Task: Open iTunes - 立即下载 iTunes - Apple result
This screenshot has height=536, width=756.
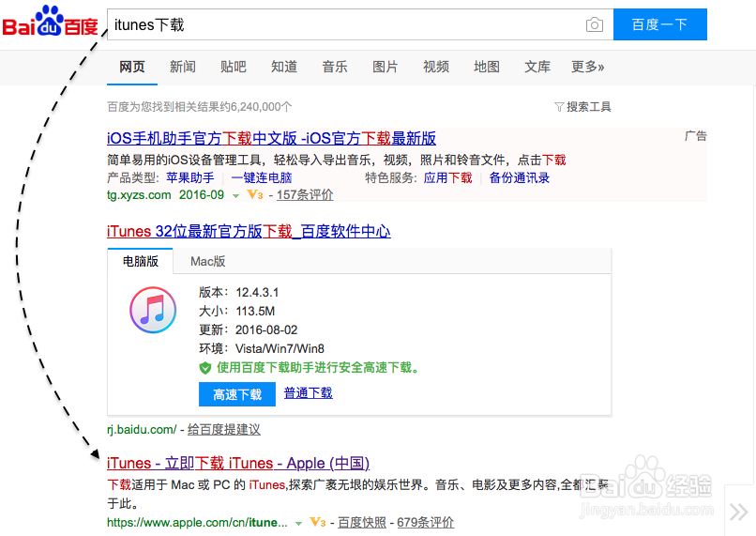Action: pos(238,463)
